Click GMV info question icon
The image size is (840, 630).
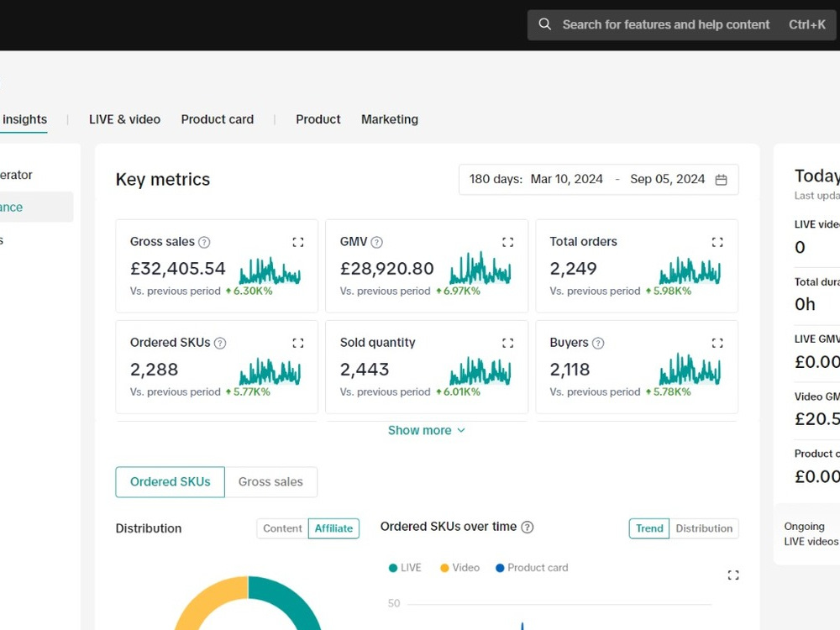coord(376,242)
